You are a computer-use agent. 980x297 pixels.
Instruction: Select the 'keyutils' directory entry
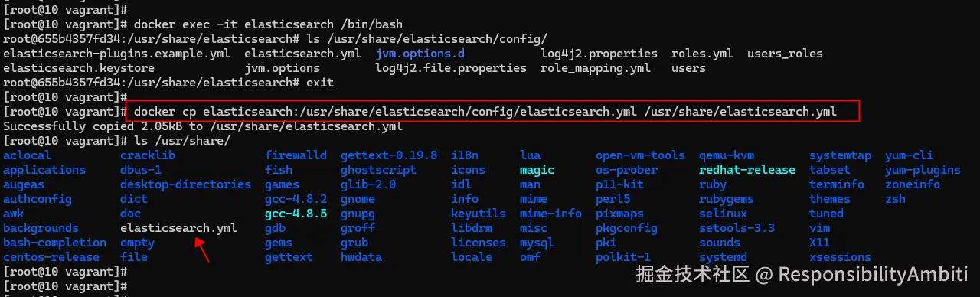(479, 214)
